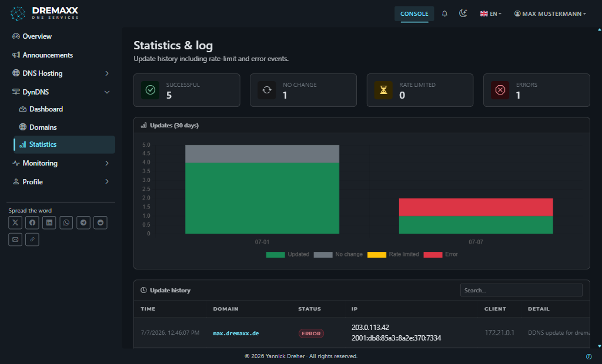Screen dimensions: 602x364
Task: Open the max.dremaxx.de domain link
Action: coord(236,333)
